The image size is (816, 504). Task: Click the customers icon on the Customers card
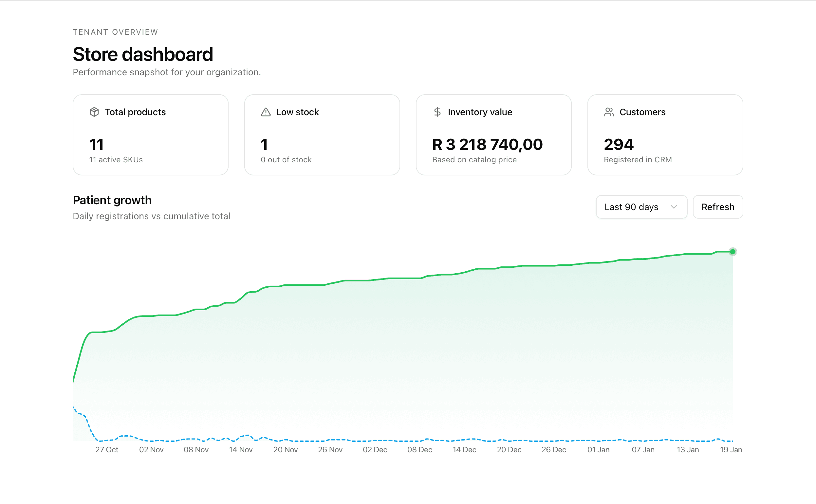[609, 112]
